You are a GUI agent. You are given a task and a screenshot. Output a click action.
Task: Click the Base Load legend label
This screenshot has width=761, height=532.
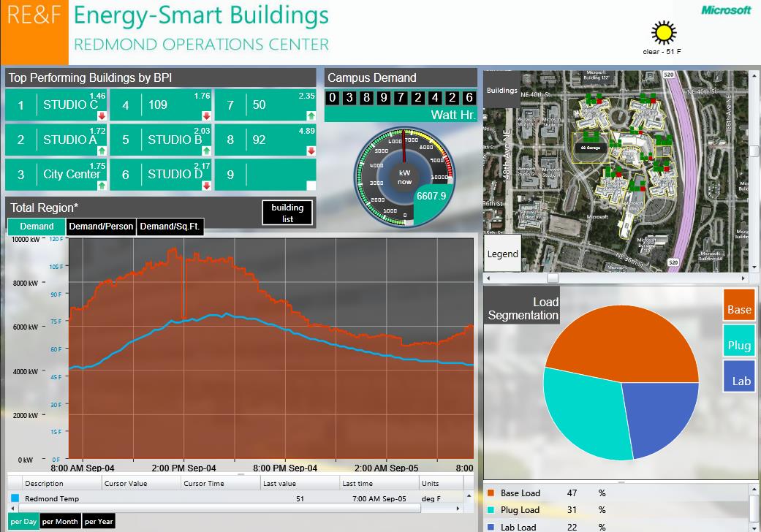click(x=520, y=493)
